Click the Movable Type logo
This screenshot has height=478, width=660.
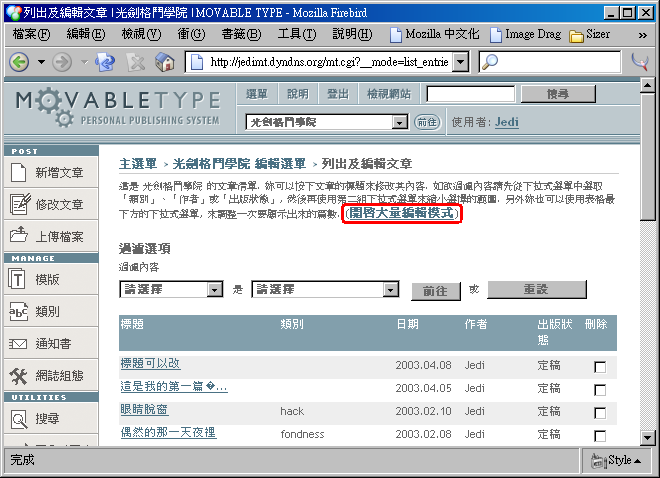pyautogui.click(x=118, y=107)
